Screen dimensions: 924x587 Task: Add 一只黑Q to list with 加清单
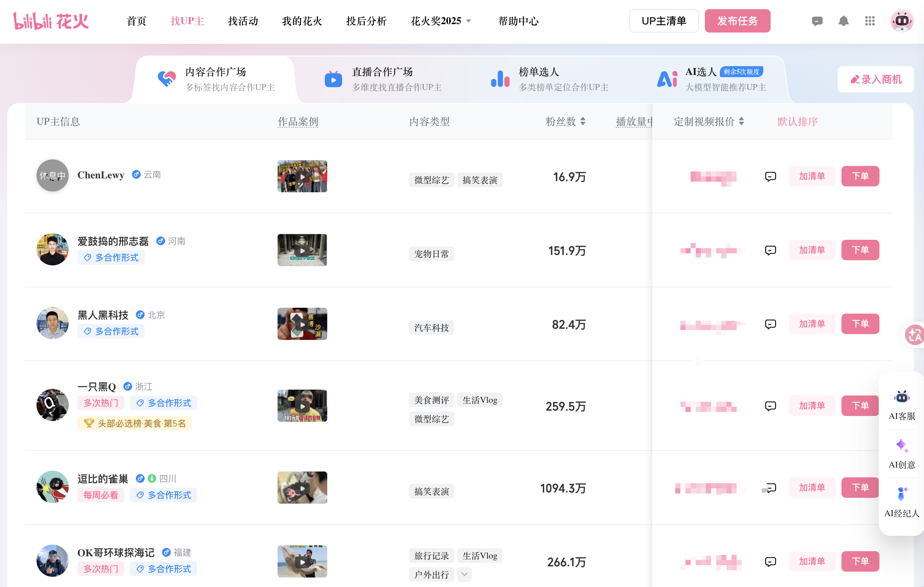pyautogui.click(x=812, y=406)
